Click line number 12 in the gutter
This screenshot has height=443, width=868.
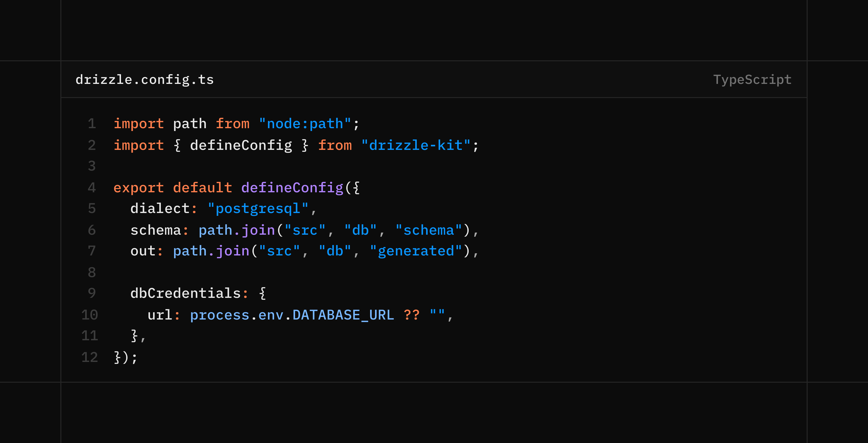tap(90, 357)
